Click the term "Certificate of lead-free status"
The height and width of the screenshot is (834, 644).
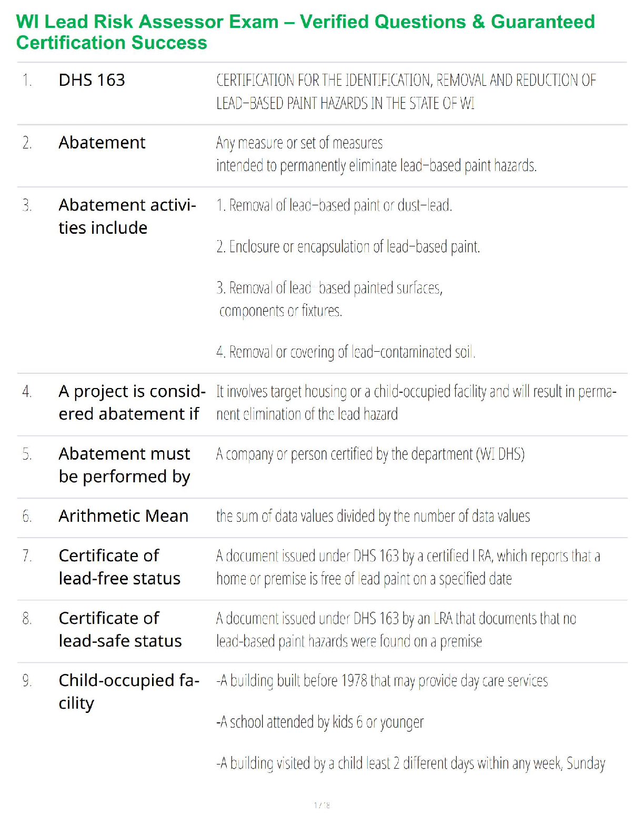tap(119, 567)
